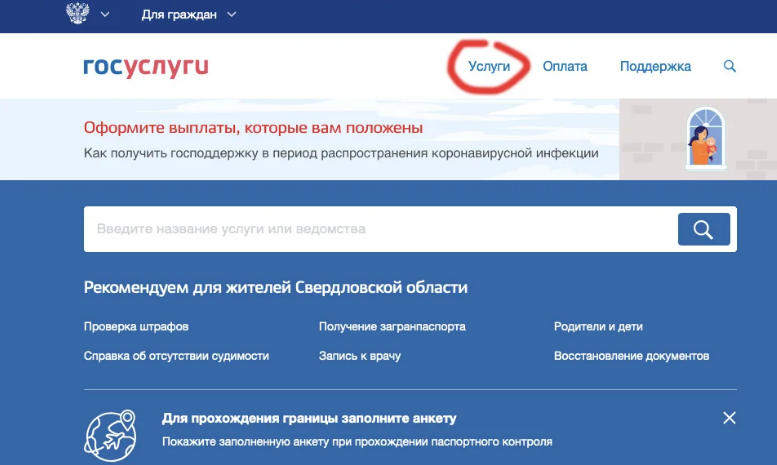Click the globe with airplane icon

110,436
